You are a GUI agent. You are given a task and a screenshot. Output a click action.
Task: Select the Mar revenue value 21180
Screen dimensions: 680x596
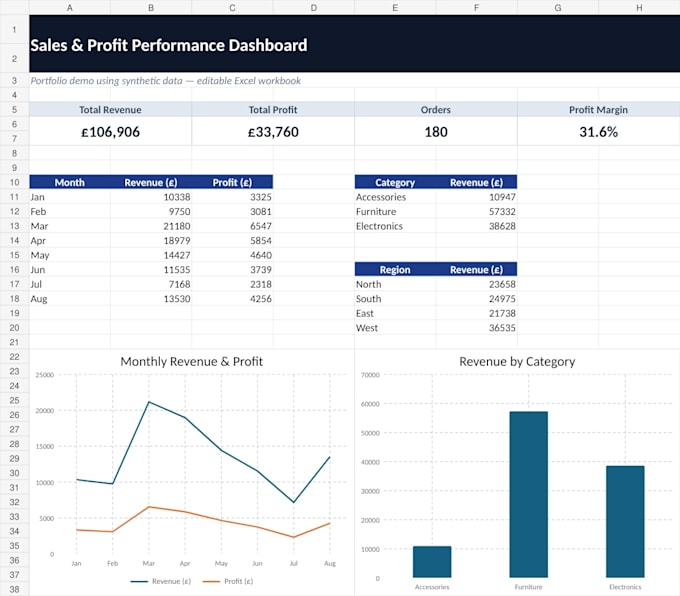(177, 226)
